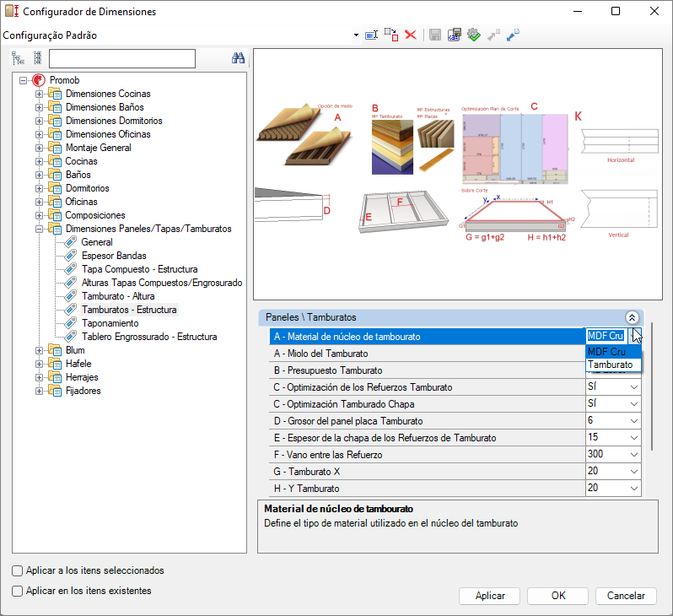This screenshot has height=616, width=673.
Task: Click the duplicate configuration icon
Action: (x=391, y=35)
